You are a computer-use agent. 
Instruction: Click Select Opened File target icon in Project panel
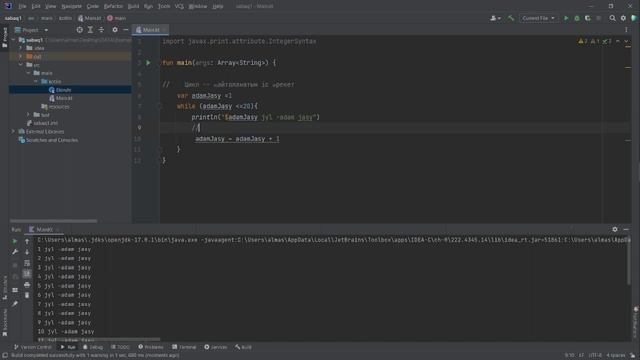(80, 30)
